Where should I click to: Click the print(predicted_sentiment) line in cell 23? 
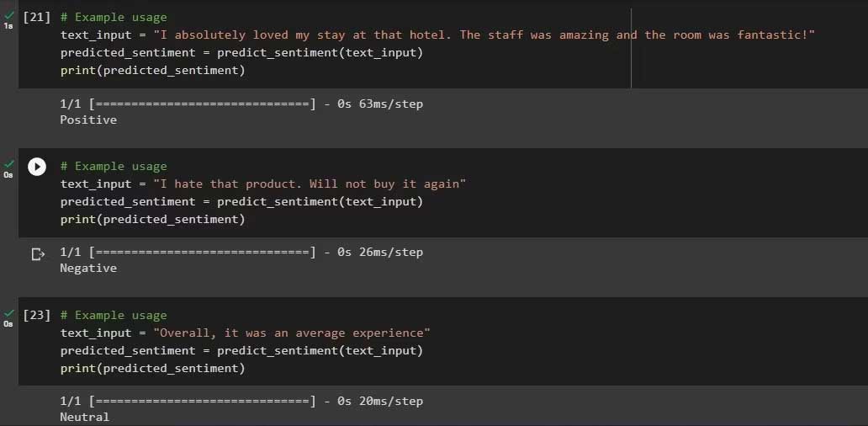pyautogui.click(x=152, y=368)
